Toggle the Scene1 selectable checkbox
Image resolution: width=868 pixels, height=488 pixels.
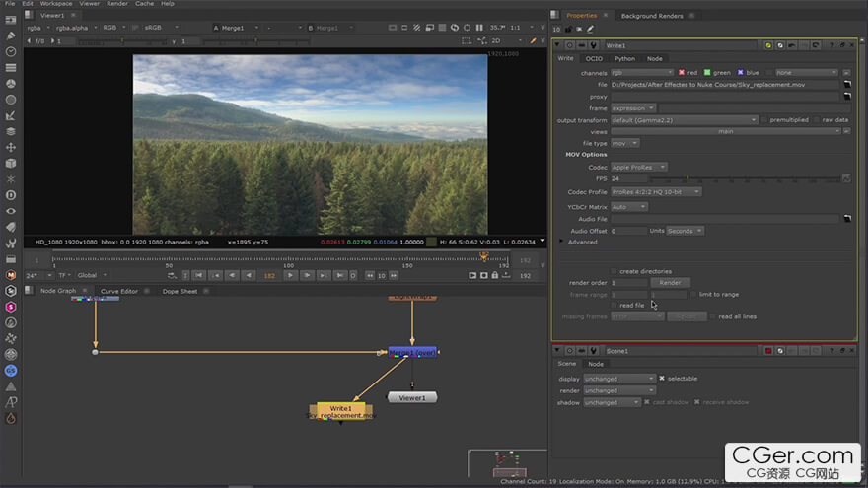662,379
